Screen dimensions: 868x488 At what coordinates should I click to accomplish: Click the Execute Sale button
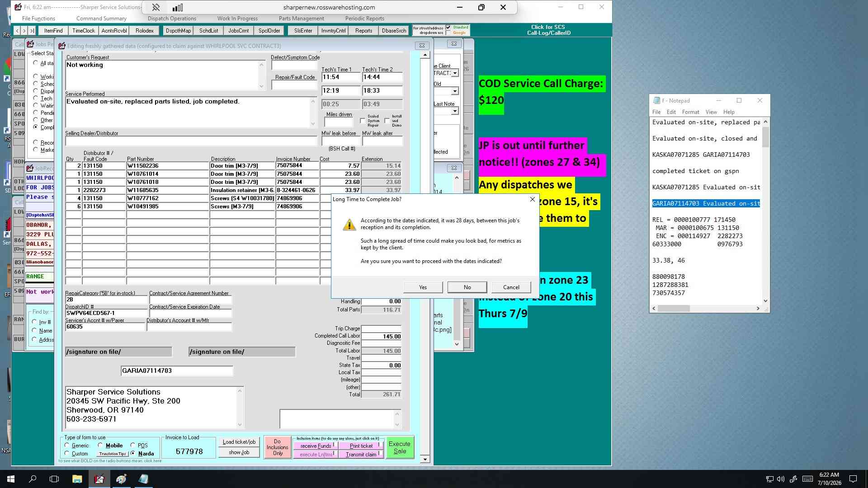pos(400,447)
